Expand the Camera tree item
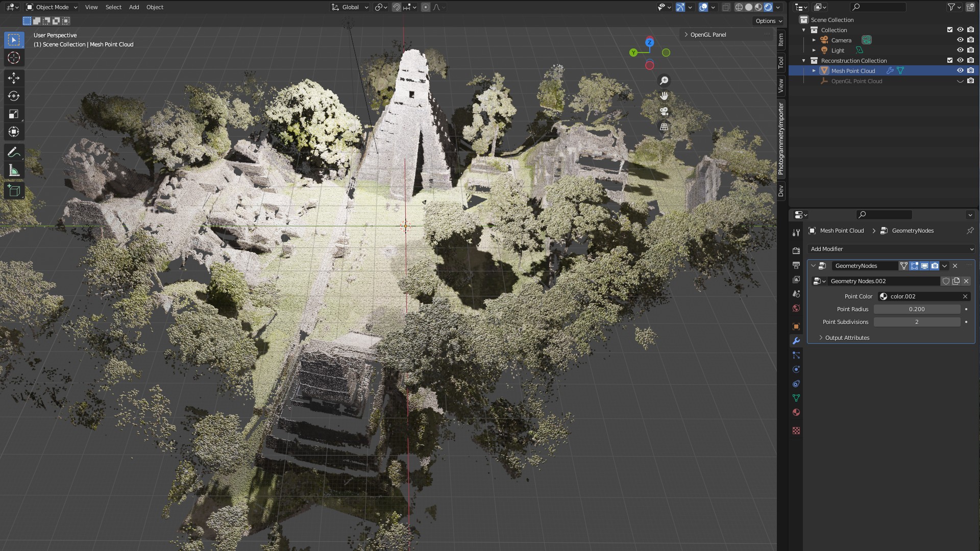This screenshot has height=551, width=980. coord(814,40)
